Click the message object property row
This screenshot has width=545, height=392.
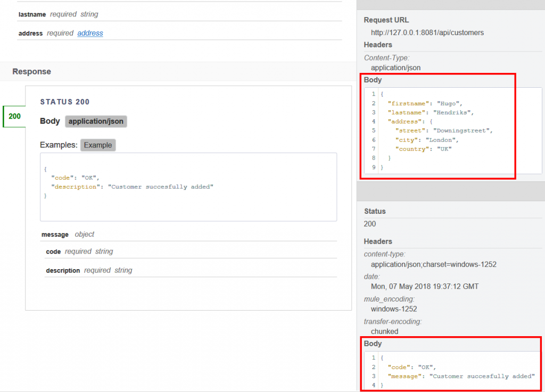pos(68,234)
